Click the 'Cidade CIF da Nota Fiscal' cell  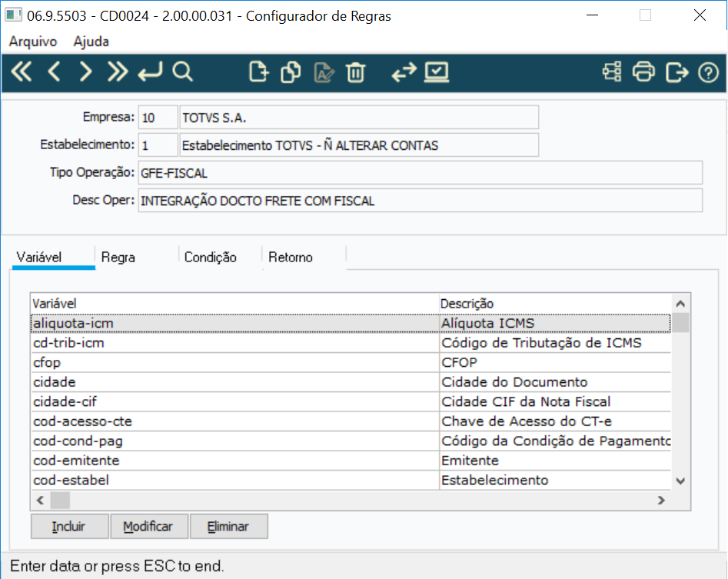[555, 401]
